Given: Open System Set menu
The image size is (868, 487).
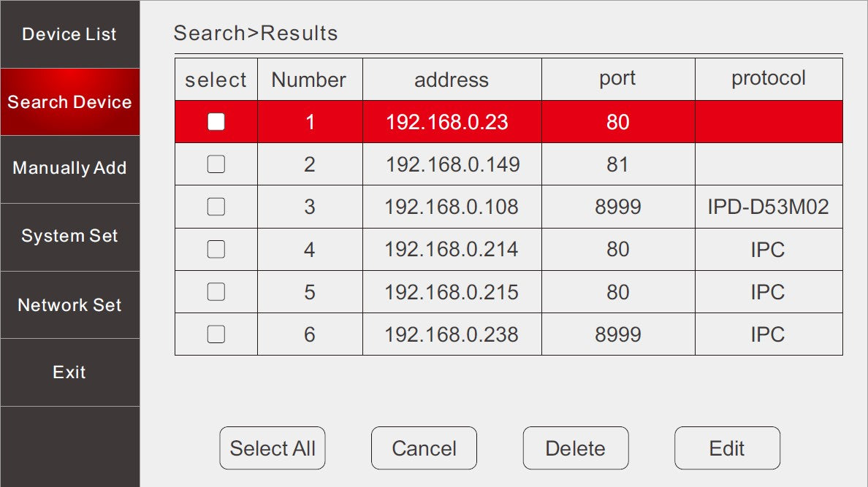Looking at the screenshot, I should coord(69,237).
